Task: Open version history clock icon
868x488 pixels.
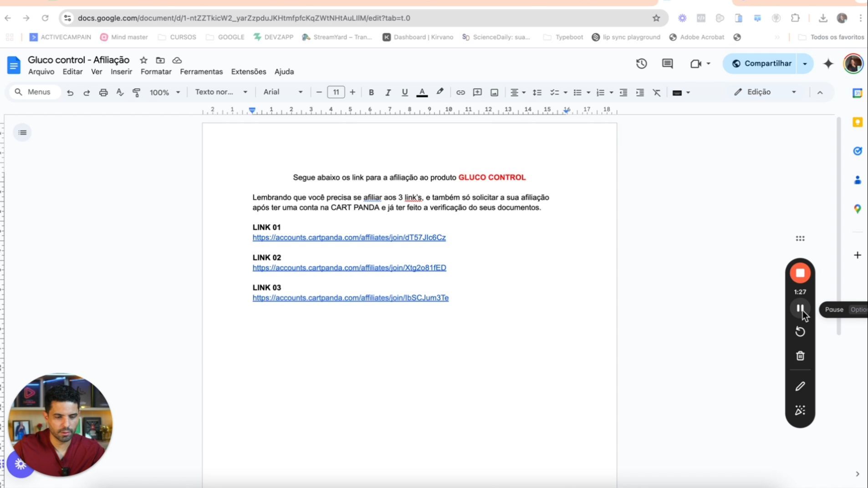Action: click(641, 64)
